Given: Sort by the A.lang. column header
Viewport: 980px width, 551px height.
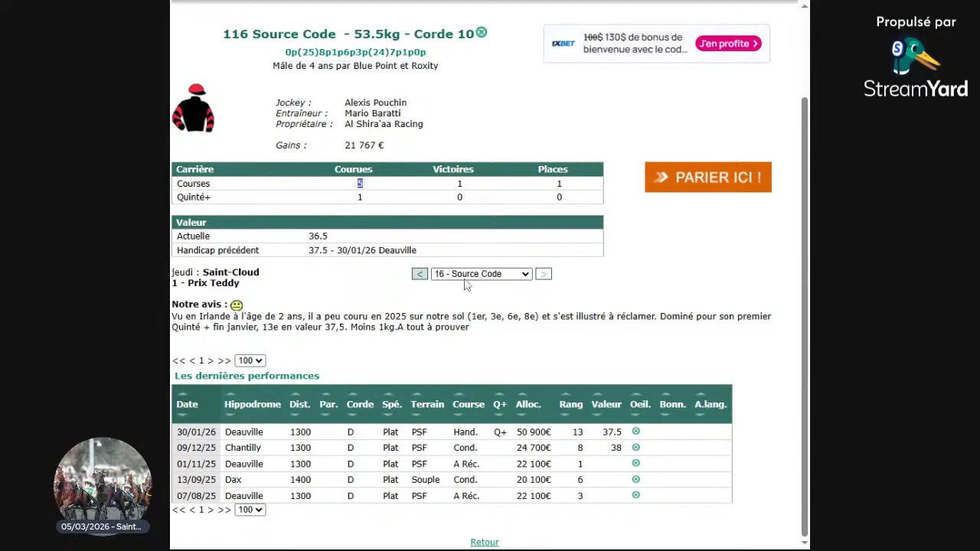Looking at the screenshot, I should [x=710, y=404].
